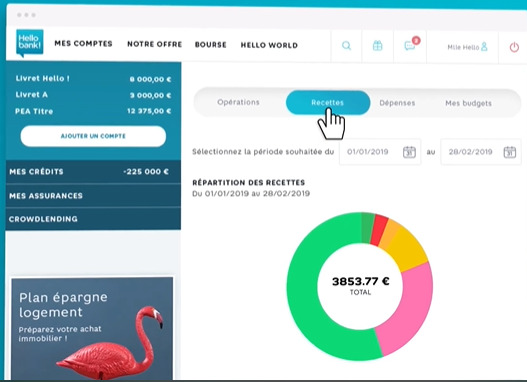
Task: Expand MES ASSURANCES section
Action: pos(93,196)
